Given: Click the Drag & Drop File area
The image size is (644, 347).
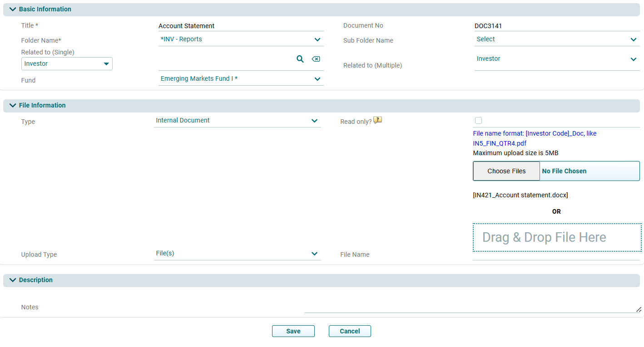Looking at the screenshot, I should pyautogui.click(x=556, y=237).
